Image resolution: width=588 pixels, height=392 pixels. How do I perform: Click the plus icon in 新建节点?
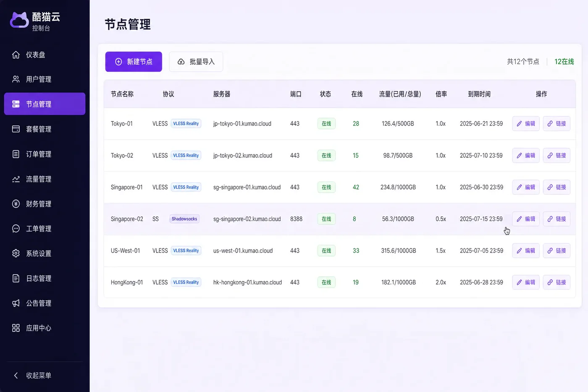pos(118,62)
